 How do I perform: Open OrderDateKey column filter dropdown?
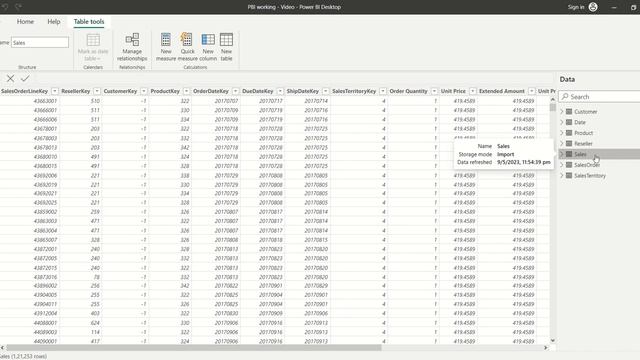[x=236, y=91]
